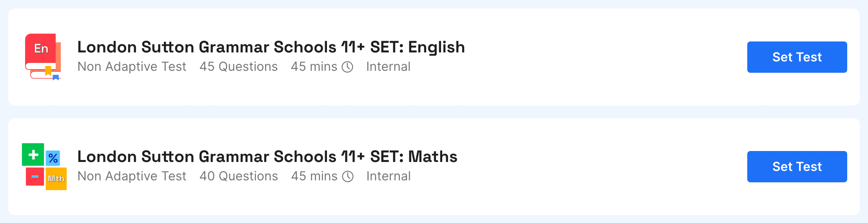Click the Internal label in the English row
This screenshot has width=868, height=223.
[388, 67]
